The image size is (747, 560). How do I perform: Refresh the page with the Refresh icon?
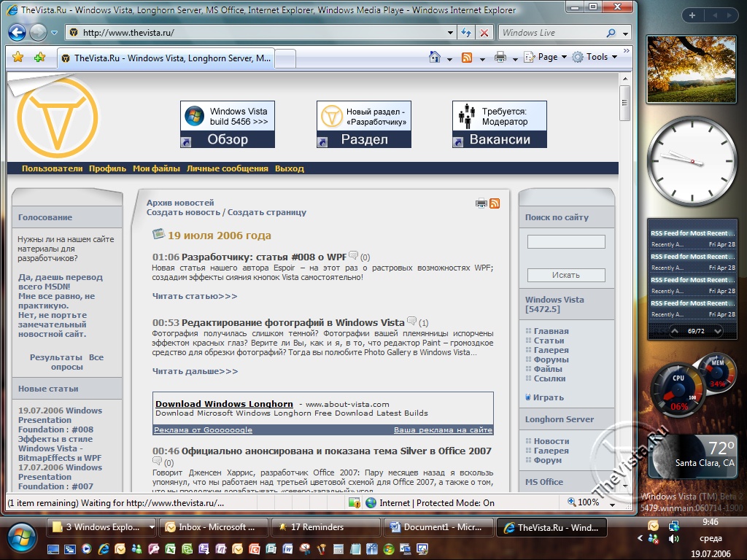coord(466,33)
